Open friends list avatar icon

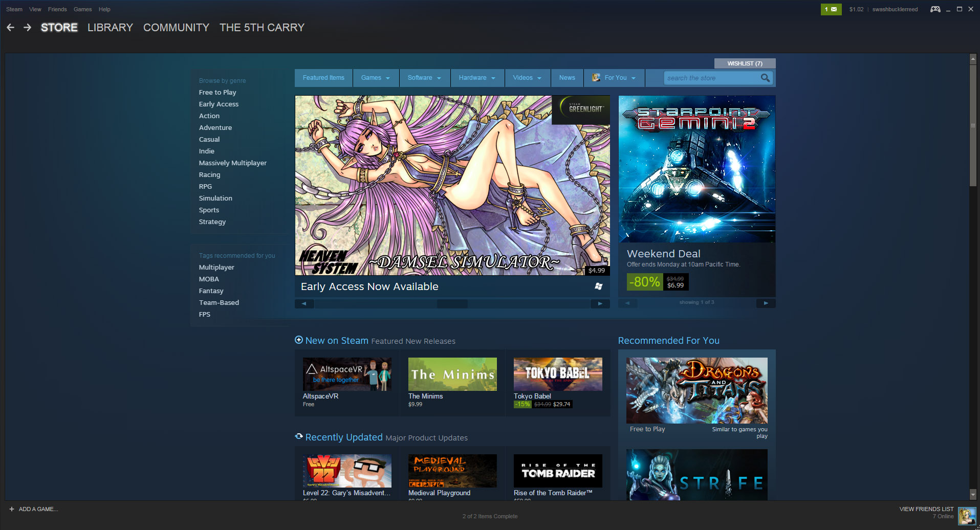(x=967, y=516)
